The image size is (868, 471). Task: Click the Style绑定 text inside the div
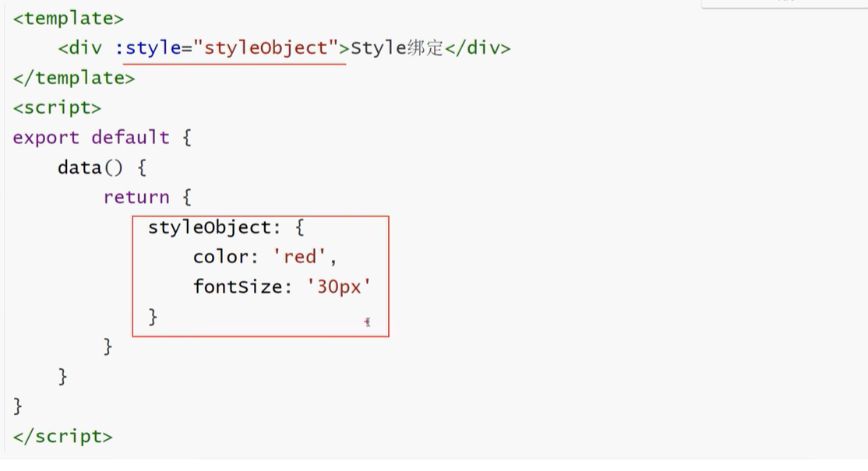[397, 48]
